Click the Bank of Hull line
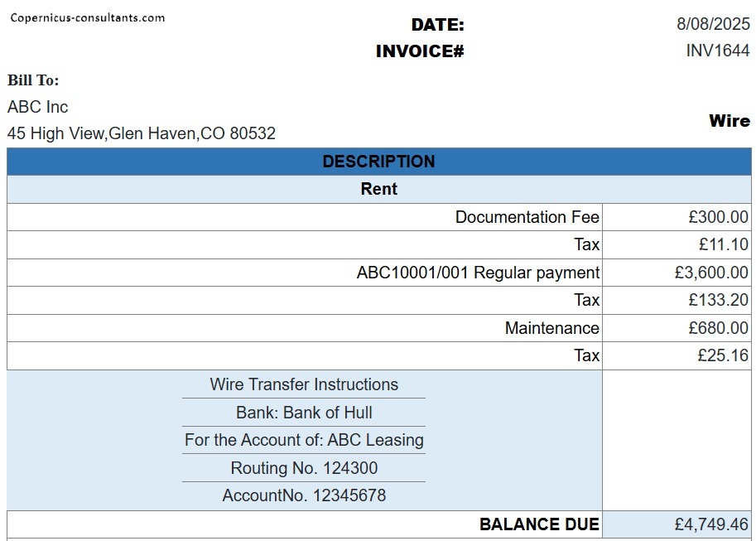 point(304,413)
